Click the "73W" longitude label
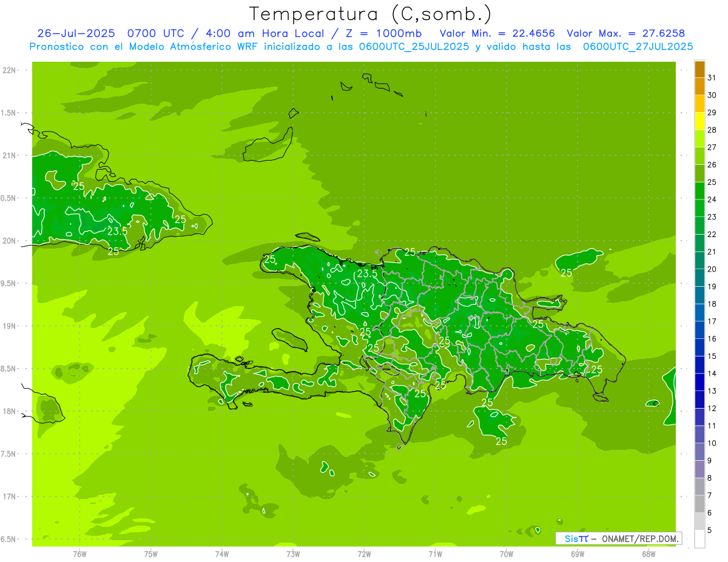 tap(293, 554)
